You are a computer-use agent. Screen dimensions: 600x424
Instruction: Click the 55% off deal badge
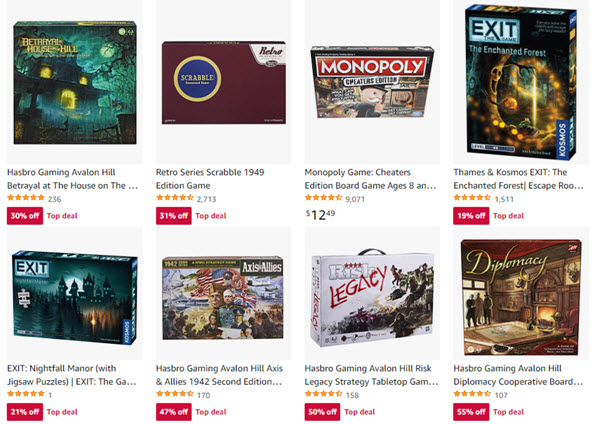pyautogui.click(x=471, y=412)
